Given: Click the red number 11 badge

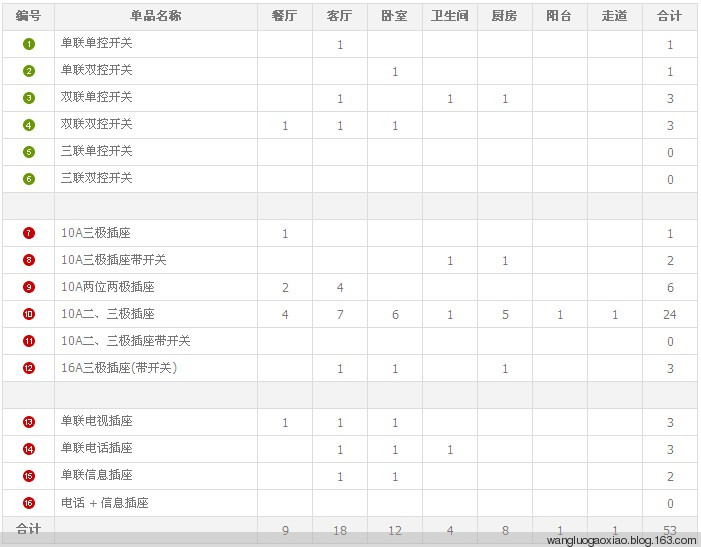Looking at the screenshot, I should [29, 341].
